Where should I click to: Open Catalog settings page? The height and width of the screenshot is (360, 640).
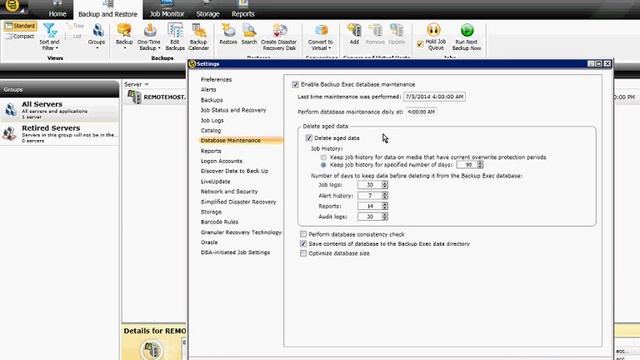(211, 131)
